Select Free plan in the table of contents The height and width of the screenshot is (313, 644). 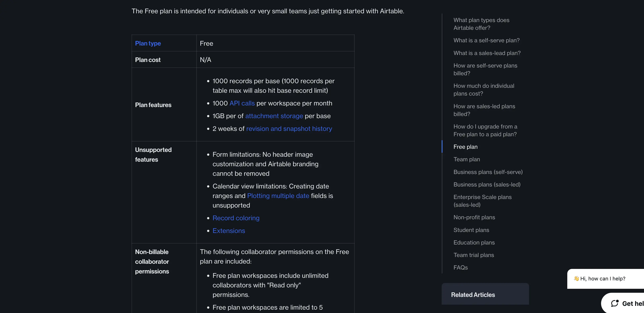(465, 147)
